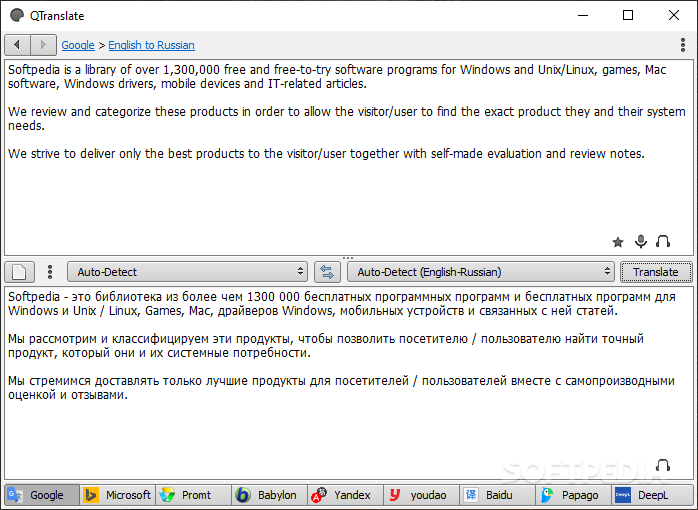Clear text with the blank page button
698x510 pixels.
point(19,272)
